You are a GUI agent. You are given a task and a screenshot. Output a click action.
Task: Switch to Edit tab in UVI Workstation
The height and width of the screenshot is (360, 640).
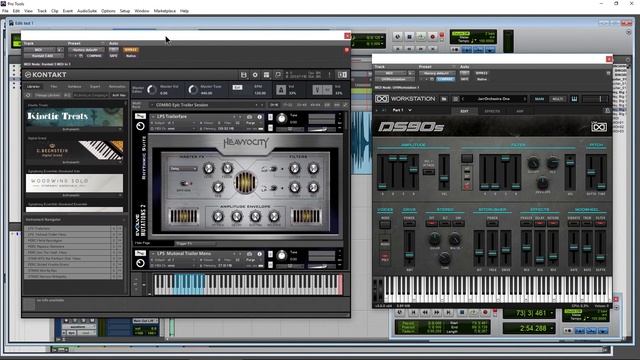click(x=464, y=111)
